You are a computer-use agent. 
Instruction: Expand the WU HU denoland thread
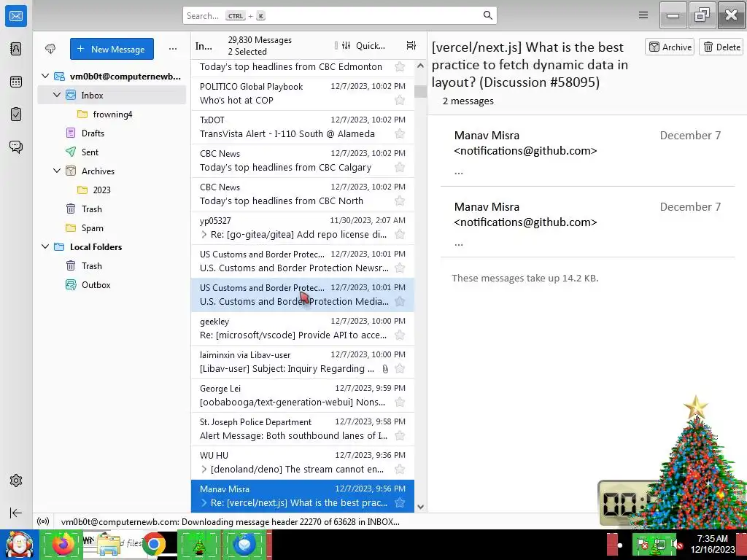point(204,469)
